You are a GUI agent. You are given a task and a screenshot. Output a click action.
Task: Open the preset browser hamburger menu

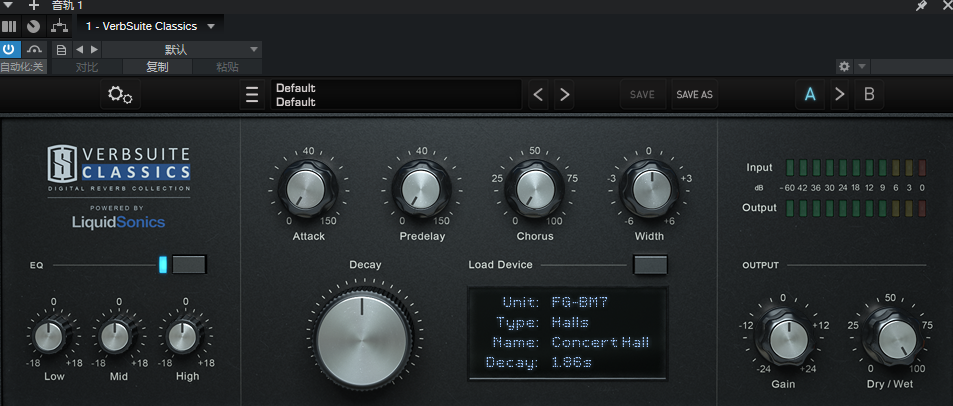point(252,95)
